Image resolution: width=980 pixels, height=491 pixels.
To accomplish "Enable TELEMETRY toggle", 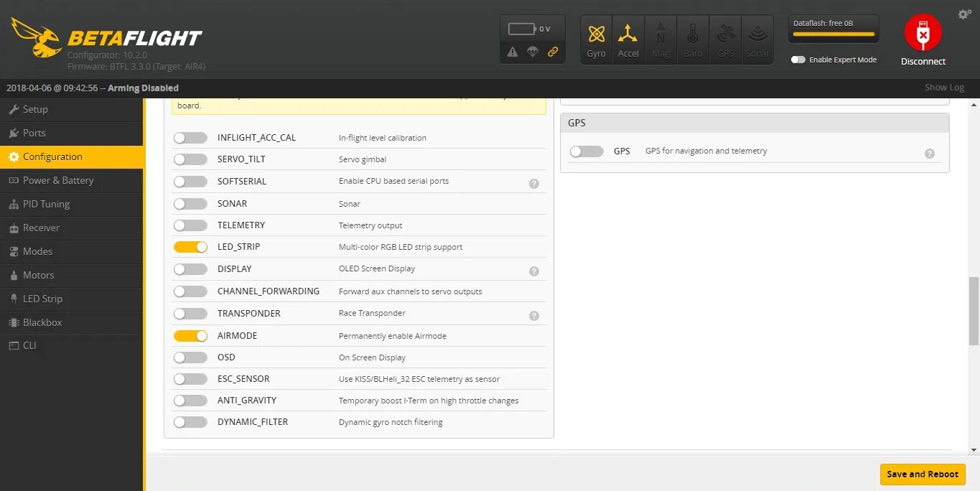I will [x=190, y=225].
